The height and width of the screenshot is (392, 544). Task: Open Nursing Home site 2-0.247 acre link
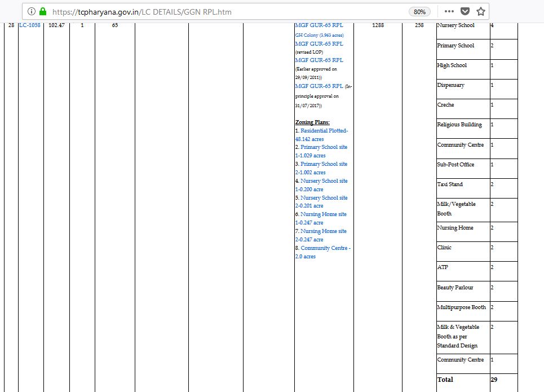tap(321, 235)
